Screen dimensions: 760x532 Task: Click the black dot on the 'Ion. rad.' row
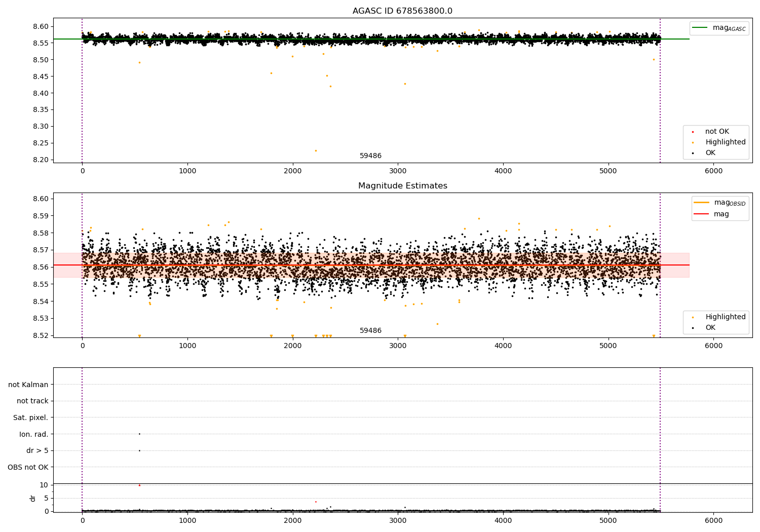pyautogui.click(x=139, y=434)
